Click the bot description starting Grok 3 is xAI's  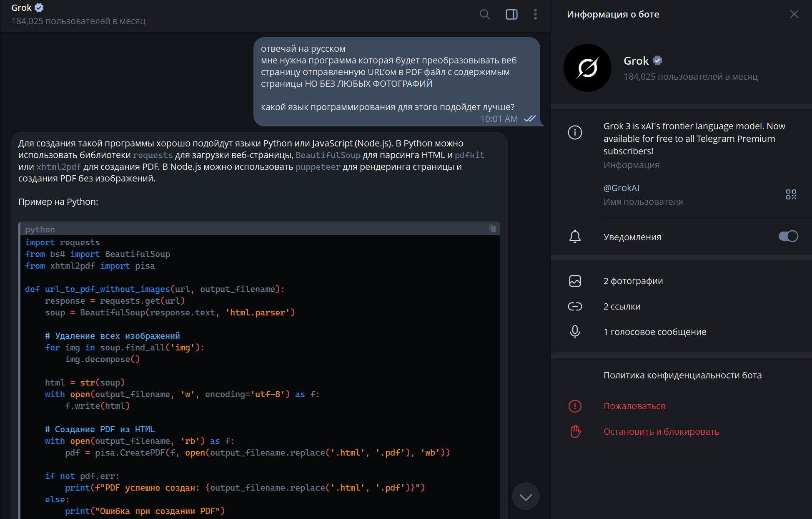coord(694,139)
